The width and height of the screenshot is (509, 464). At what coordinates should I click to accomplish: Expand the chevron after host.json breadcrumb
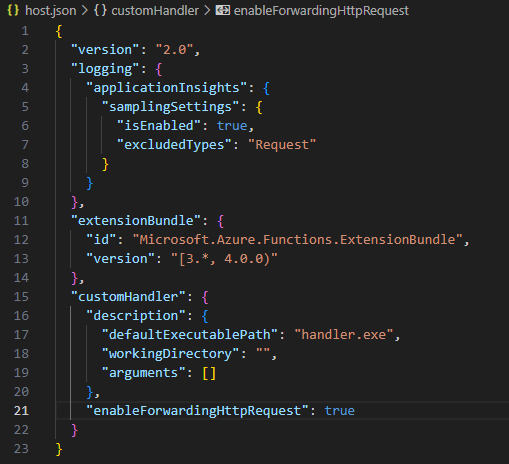tap(85, 11)
